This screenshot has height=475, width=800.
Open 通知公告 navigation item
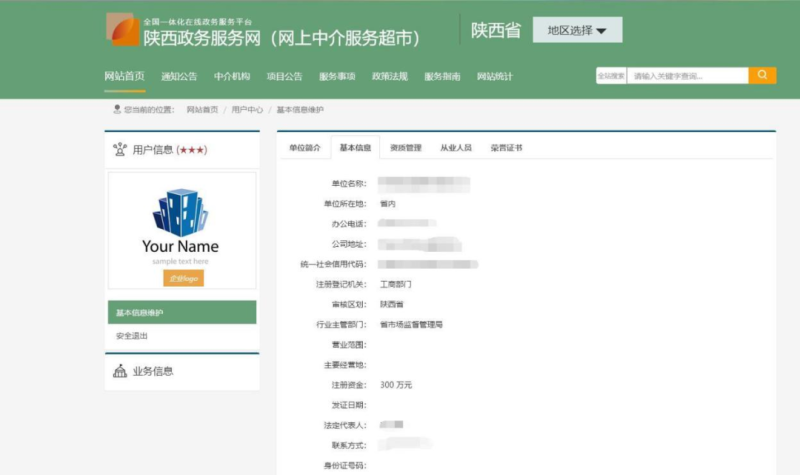pos(179,76)
